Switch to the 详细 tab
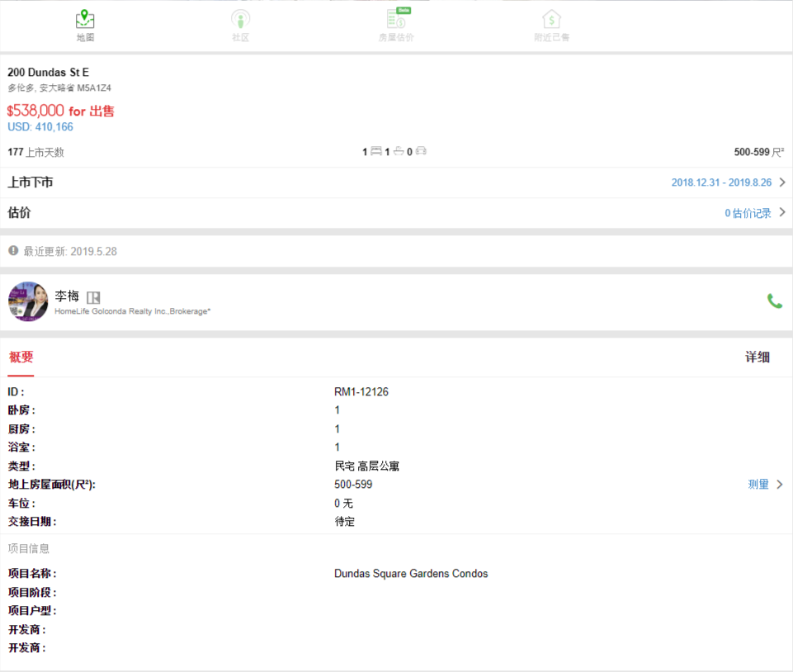 (757, 357)
